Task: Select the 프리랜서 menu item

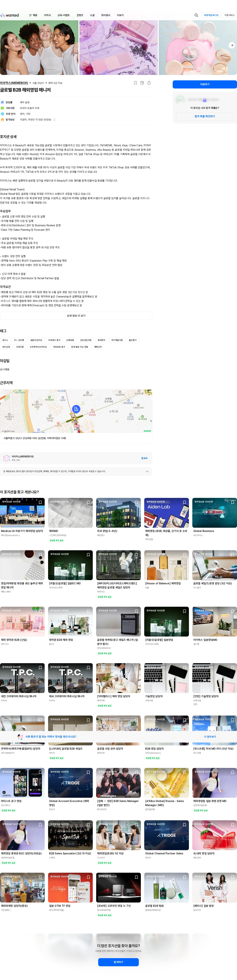Action: (x=106, y=15)
